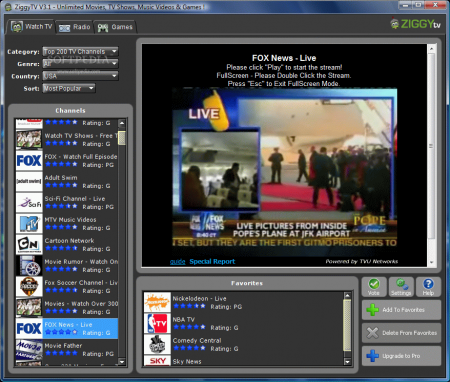
Task: Select the Cartoon Network logo
Action: (x=29, y=244)
